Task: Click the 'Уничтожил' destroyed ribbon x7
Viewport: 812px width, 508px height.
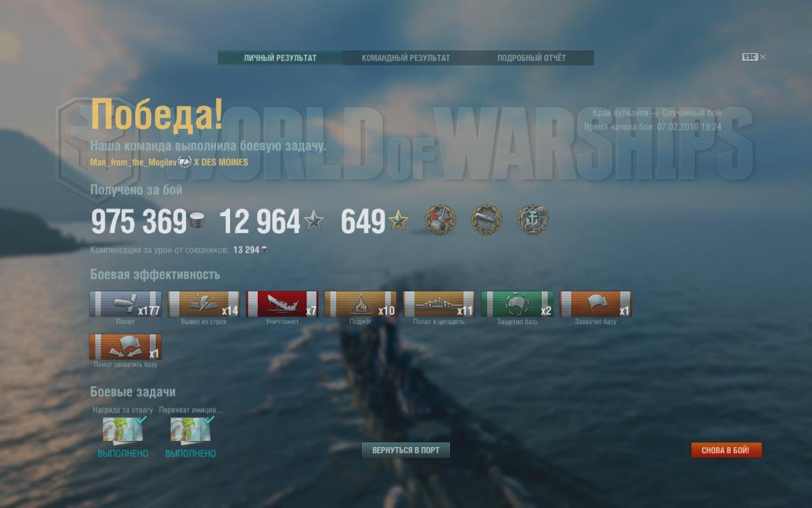Action: tap(282, 304)
